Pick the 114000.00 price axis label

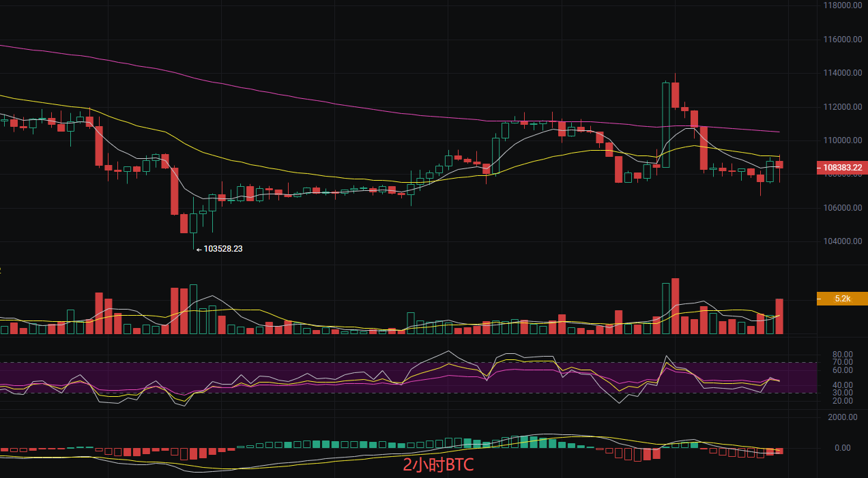pyautogui.click(x=841, y=73)
